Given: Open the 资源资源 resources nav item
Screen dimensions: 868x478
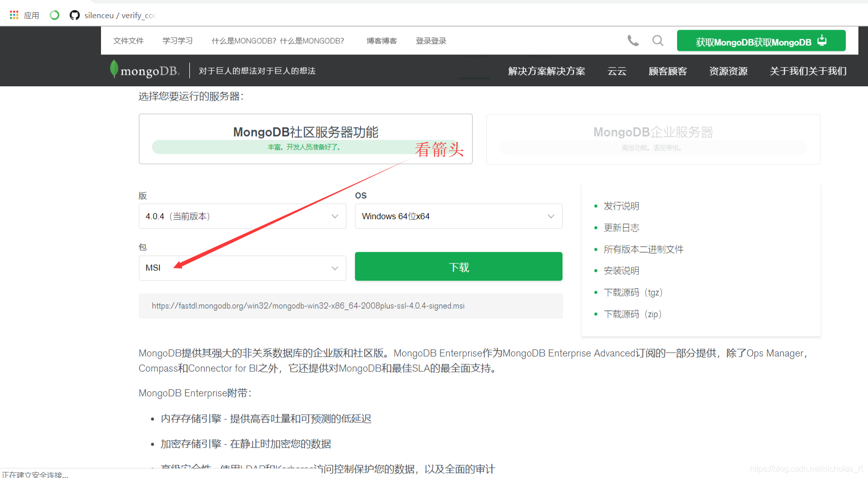Looking at the screenshot, I should click(728, 71).
